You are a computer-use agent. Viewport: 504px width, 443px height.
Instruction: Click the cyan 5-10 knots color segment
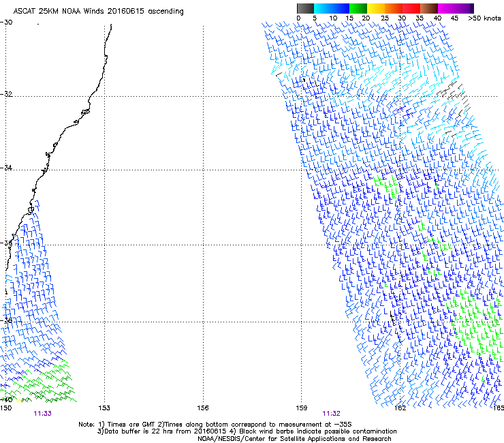[x=323, y=8]
